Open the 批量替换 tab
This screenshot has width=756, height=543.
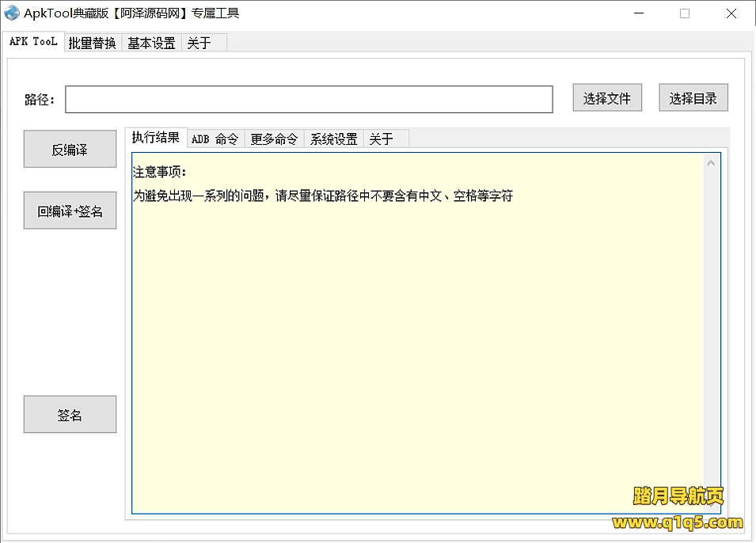[x=92, y=43]
